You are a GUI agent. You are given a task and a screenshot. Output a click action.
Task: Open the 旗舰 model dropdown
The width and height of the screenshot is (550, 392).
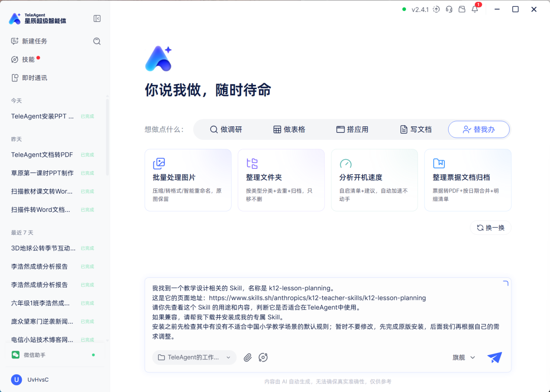click(464, 357)
